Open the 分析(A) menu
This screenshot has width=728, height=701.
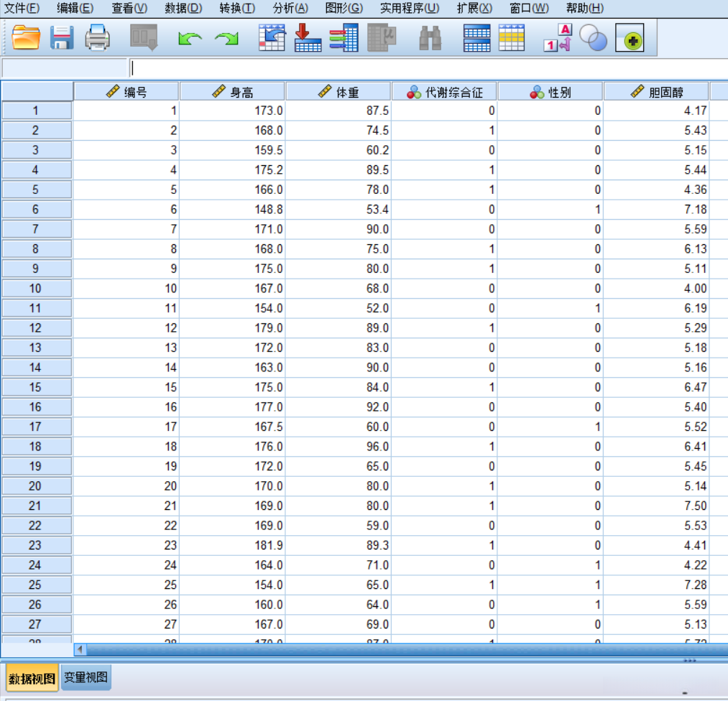click(290, 8)
